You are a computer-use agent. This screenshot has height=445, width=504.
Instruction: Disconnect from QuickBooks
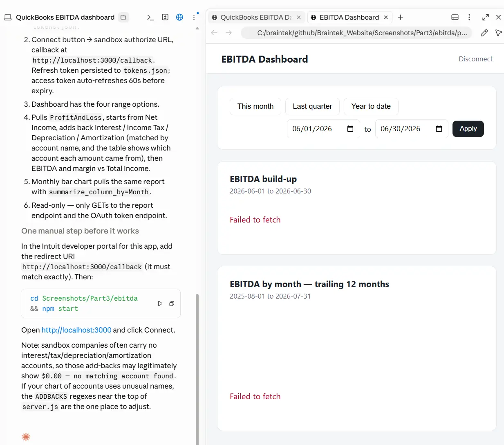click(475, 59)
